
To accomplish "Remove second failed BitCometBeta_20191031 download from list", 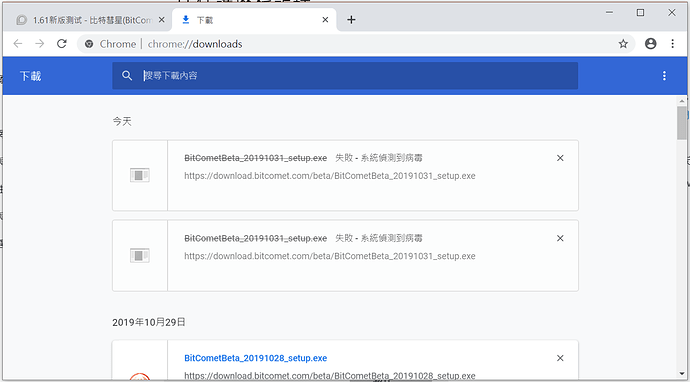I will tap(560, 238).
